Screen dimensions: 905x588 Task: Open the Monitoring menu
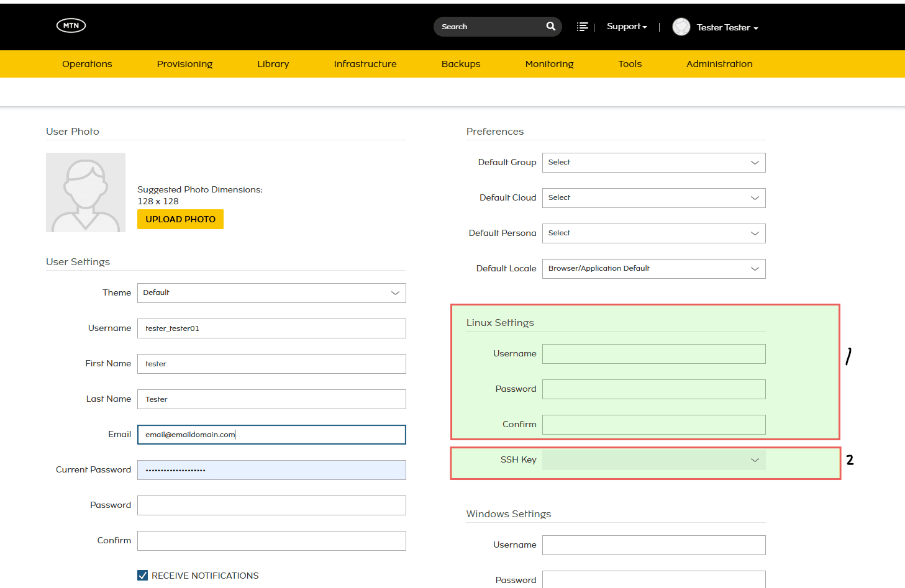[549, 64]
